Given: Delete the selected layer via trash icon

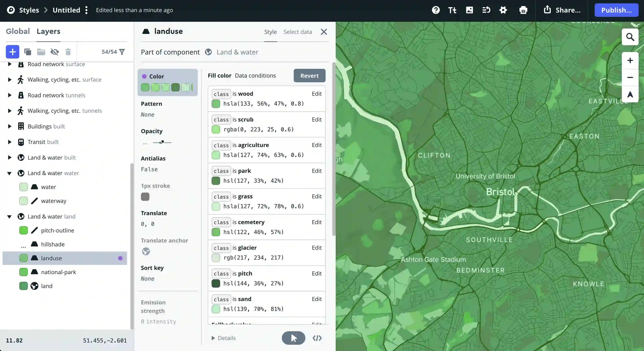Looking at the screenshot, I should (68, 52).
